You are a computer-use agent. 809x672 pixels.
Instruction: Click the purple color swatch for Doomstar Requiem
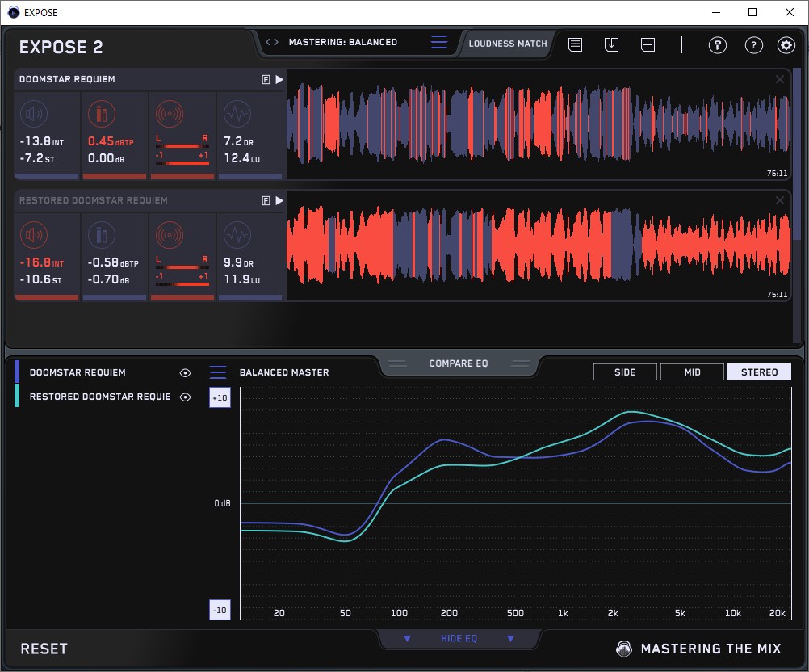[17, 372]
